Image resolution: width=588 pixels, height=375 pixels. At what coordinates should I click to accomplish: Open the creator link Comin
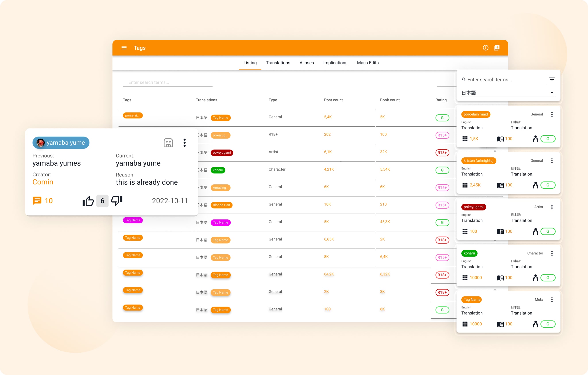43,182
